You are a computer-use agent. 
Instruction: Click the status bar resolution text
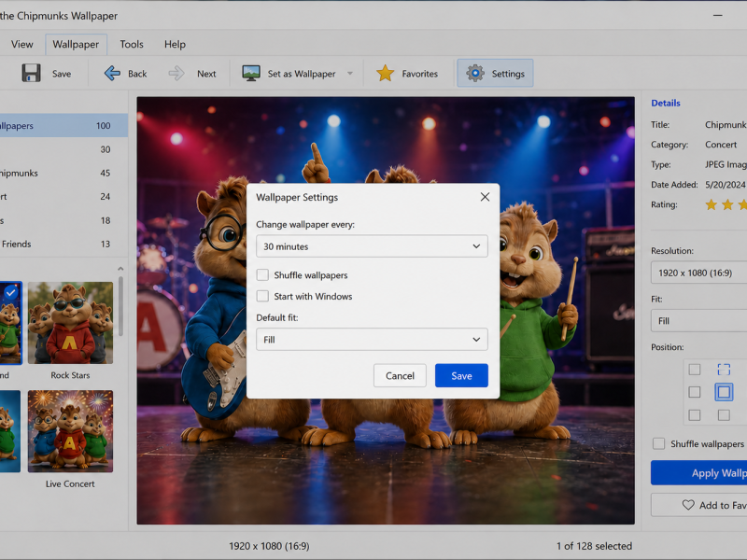pyautogui.click(x=269, y=546)
